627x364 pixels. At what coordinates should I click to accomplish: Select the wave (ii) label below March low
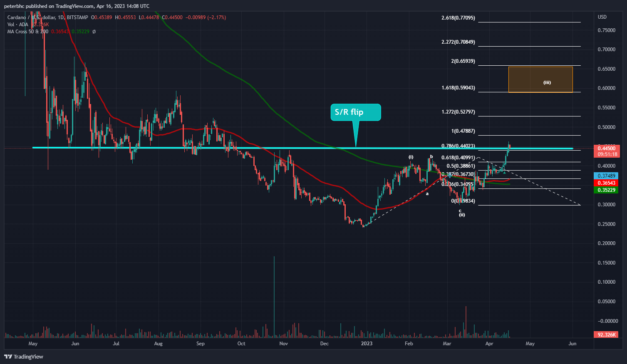point(462,215)
